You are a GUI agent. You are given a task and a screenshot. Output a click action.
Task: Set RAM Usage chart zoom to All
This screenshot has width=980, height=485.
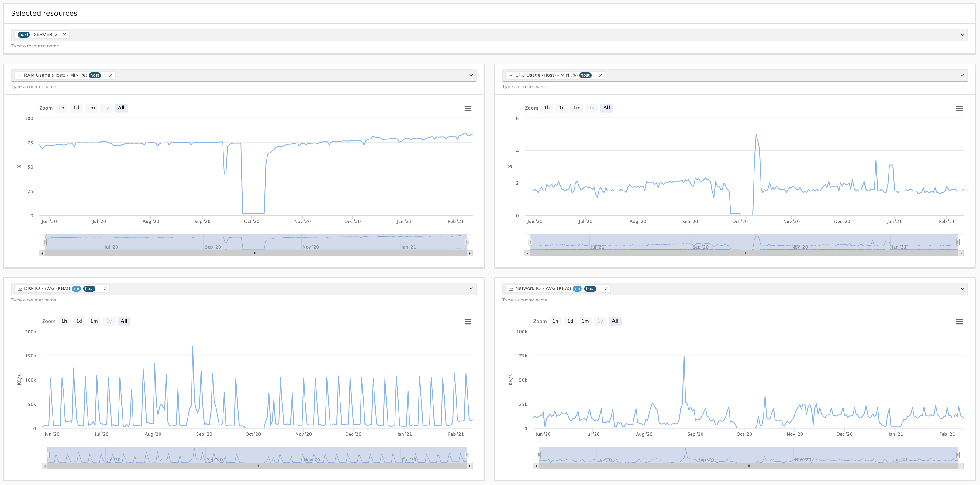coord(121,108)
